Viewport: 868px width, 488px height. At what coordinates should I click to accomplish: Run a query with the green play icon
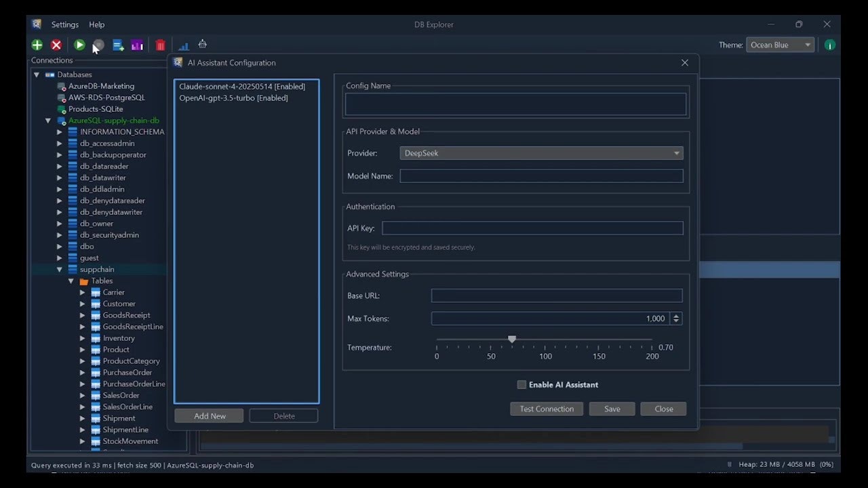(79, 45)
